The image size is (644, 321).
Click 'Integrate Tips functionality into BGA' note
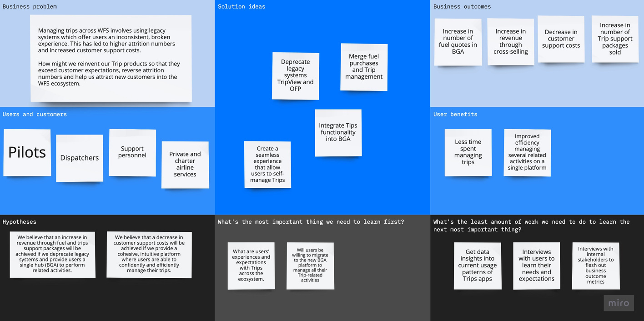point(338,133)
